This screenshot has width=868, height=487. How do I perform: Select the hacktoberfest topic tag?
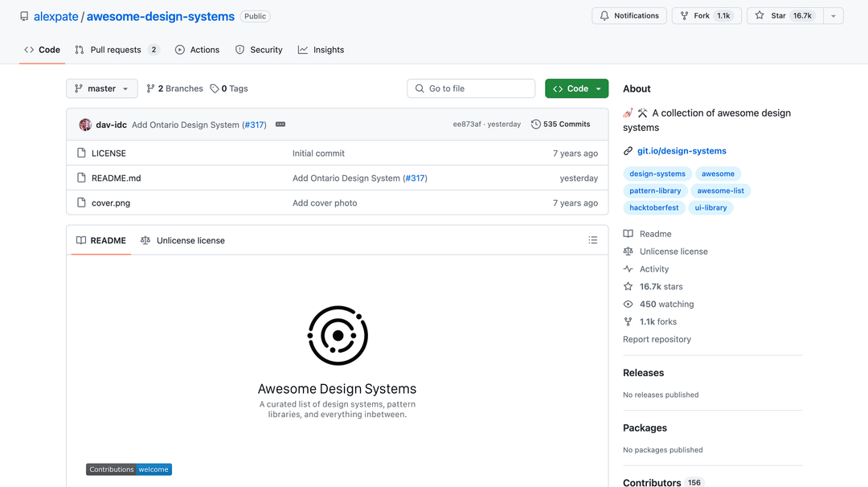pyautogui.click(x=653, y=207)
